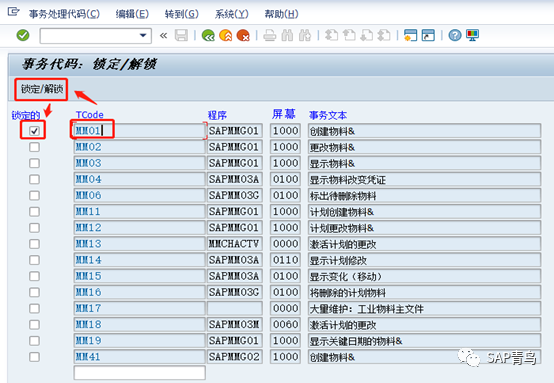Screen dimensions: 554x383
Task: Open the 转到(G) menu
Action: (182, 14)
